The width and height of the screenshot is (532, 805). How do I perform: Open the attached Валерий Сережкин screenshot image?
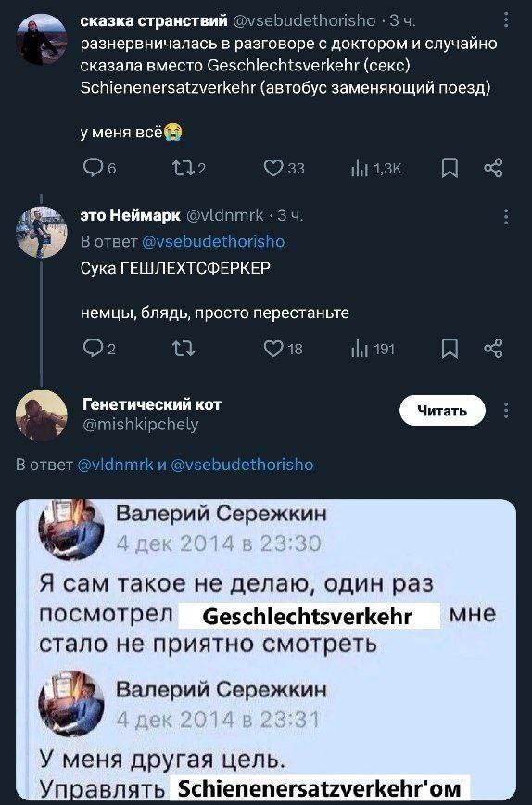pyautogui.click(x=266, y=649)
